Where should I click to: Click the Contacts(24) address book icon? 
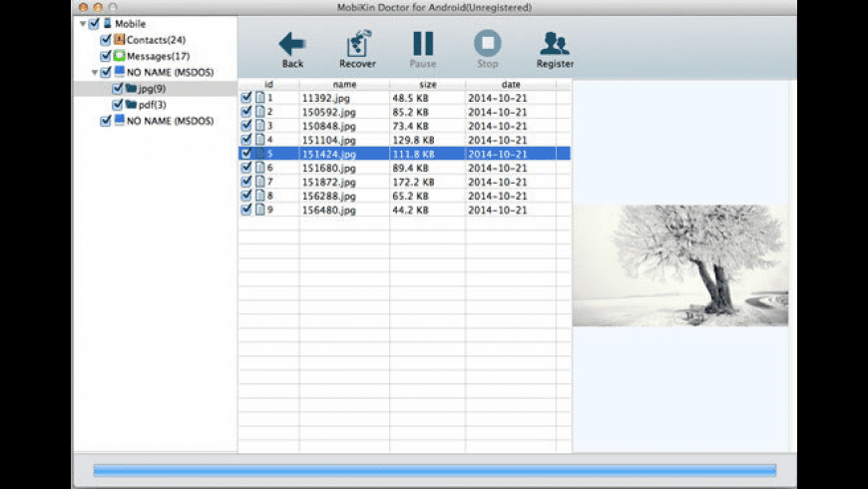[x=119, y=39]
